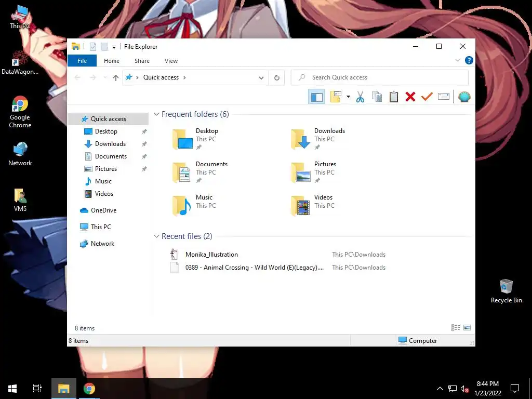
Task: Switch to the Share ribbon tab
Action: tap(142, 61)
